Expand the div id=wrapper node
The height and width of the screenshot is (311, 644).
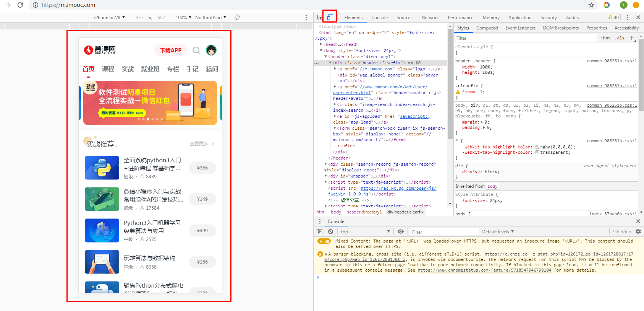(325, 176)
